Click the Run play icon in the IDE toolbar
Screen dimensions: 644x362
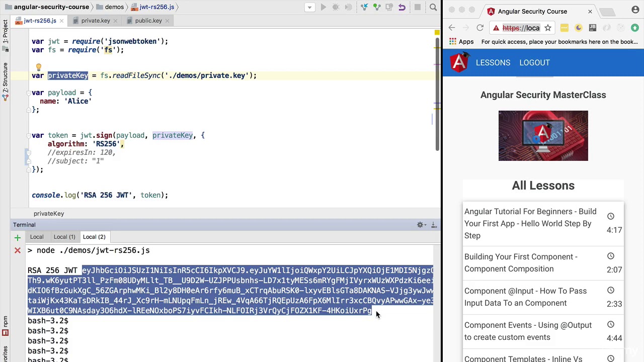pyautogui.click(x=324, y=7)
